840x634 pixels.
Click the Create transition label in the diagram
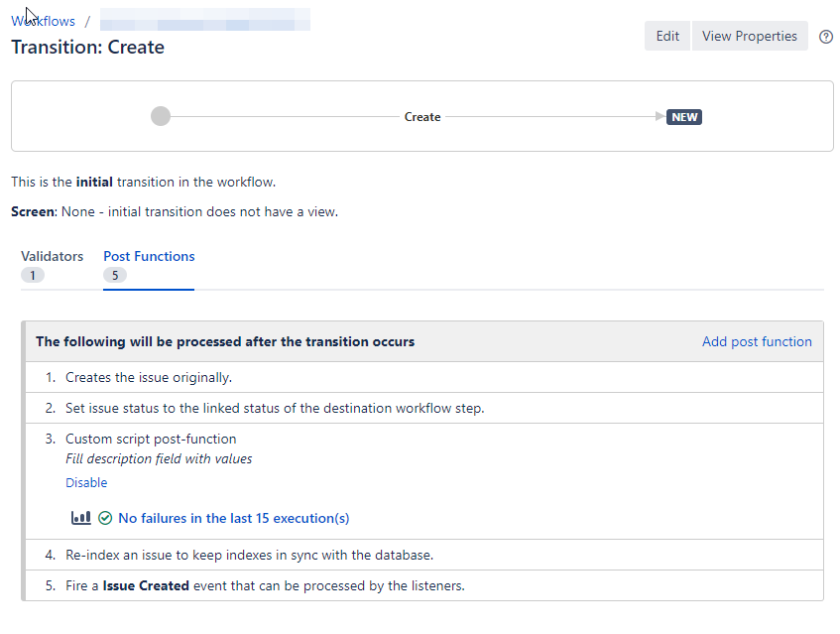tap(422, 116)
